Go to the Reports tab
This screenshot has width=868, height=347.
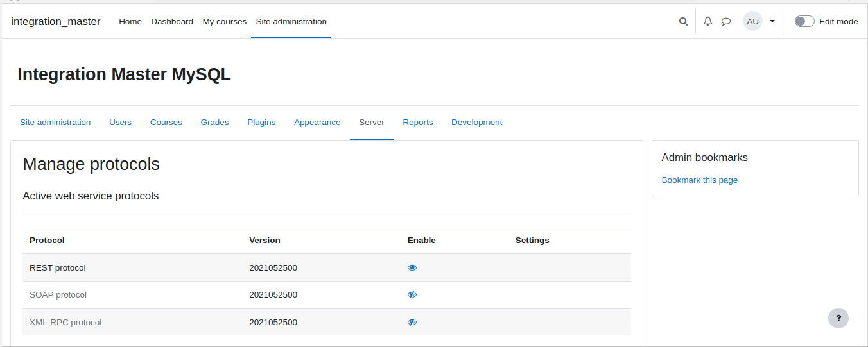[418, 122]
